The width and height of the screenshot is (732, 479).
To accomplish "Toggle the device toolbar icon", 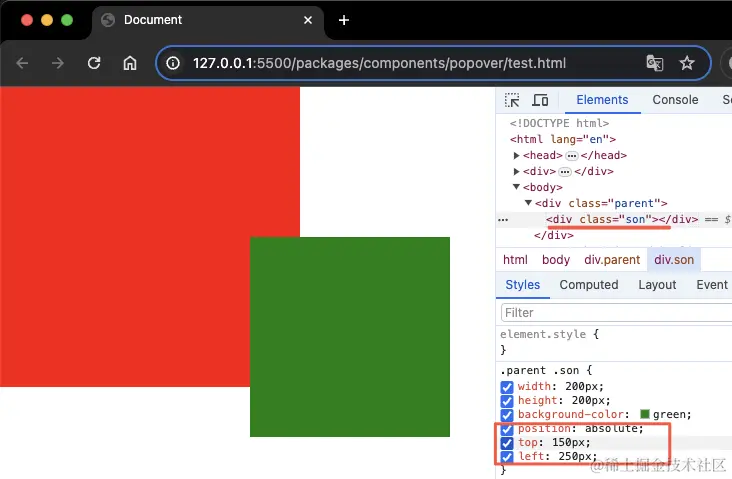I will [x=540, y=100].
